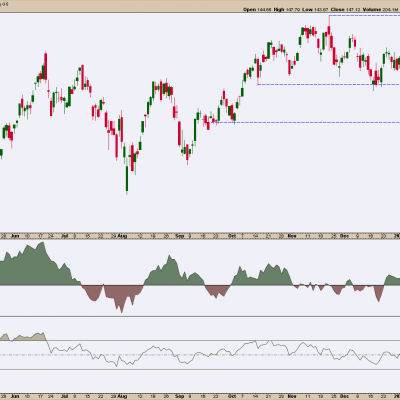This screenshot has height=400, width=400.
Task: Click the topmost blue dashed resistance line
Action: pyautogui.click(x=365, y=16)
